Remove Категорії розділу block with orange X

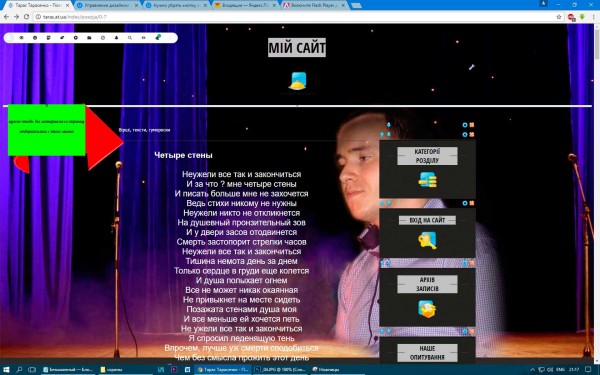pyautogui.click(x=472, y=135)
